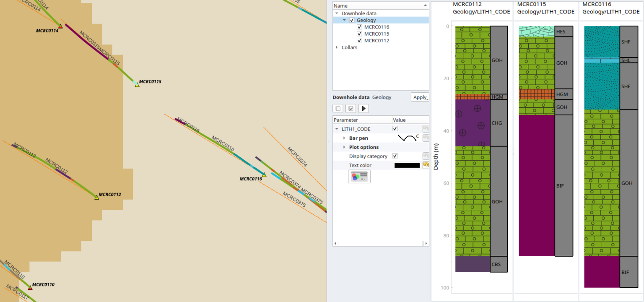Click the MCRC0112 collar triangle on map

coord(97,197)
